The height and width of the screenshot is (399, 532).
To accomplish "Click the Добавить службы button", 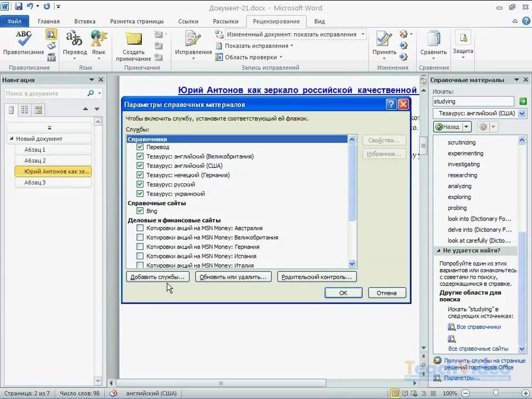I will [x=158, y=277].
